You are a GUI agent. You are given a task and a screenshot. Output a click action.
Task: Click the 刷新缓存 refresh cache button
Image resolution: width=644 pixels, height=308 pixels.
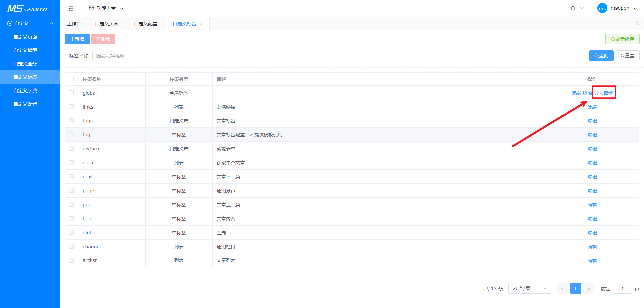coord(622,39)
